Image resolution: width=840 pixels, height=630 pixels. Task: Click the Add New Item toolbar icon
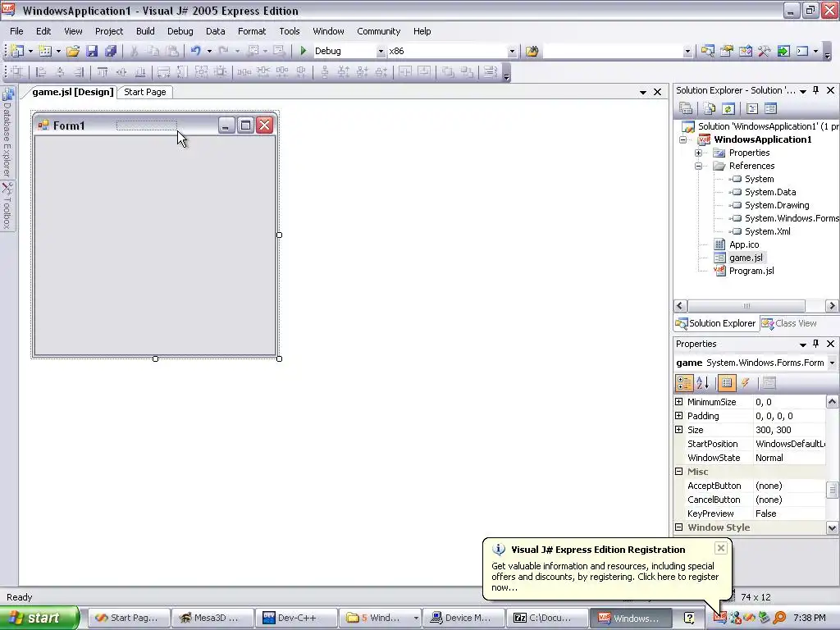click(x=45, y=51)
